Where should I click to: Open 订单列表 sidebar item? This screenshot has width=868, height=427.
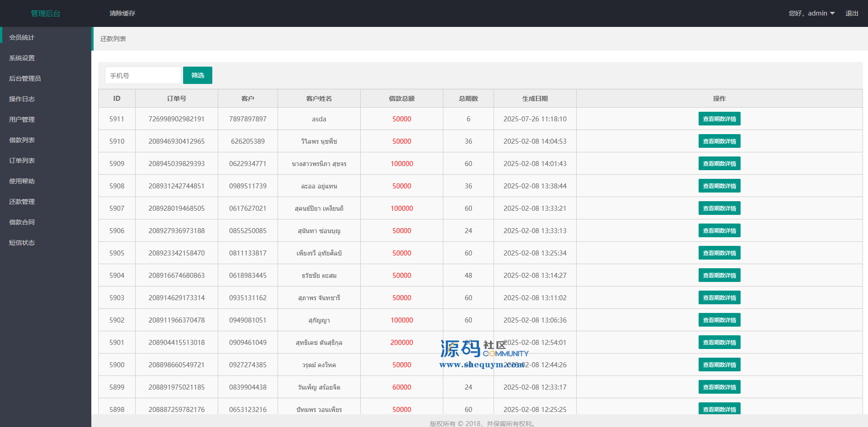tap(22, 161)
